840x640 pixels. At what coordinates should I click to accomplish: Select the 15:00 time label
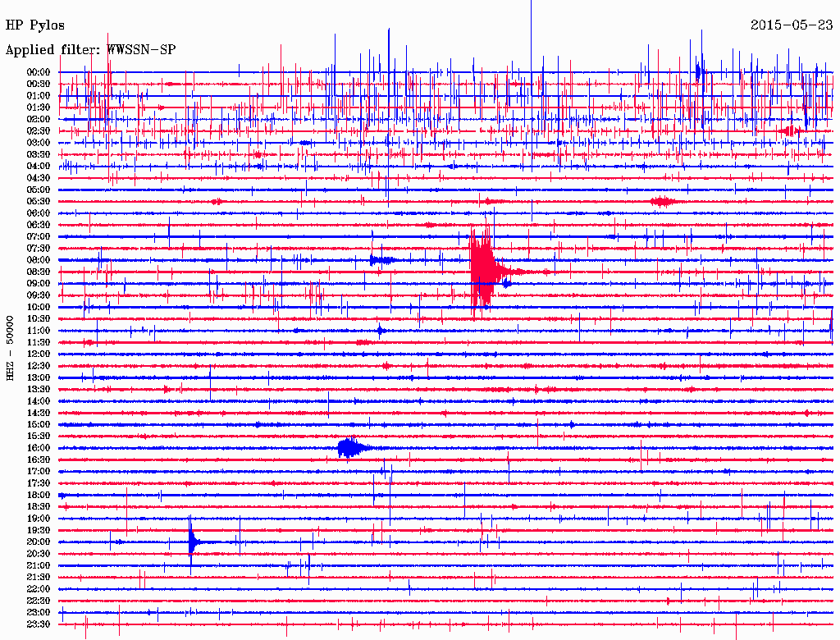[39, 425]
